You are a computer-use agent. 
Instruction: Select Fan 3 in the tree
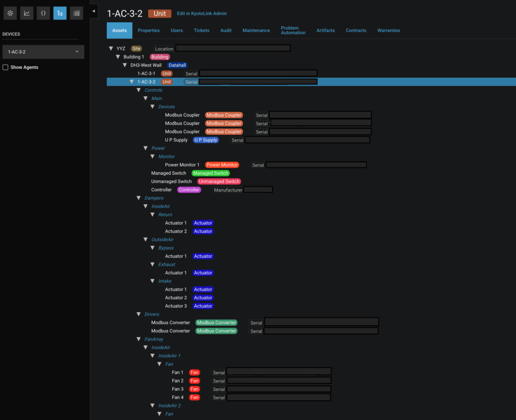coord(178,389)
